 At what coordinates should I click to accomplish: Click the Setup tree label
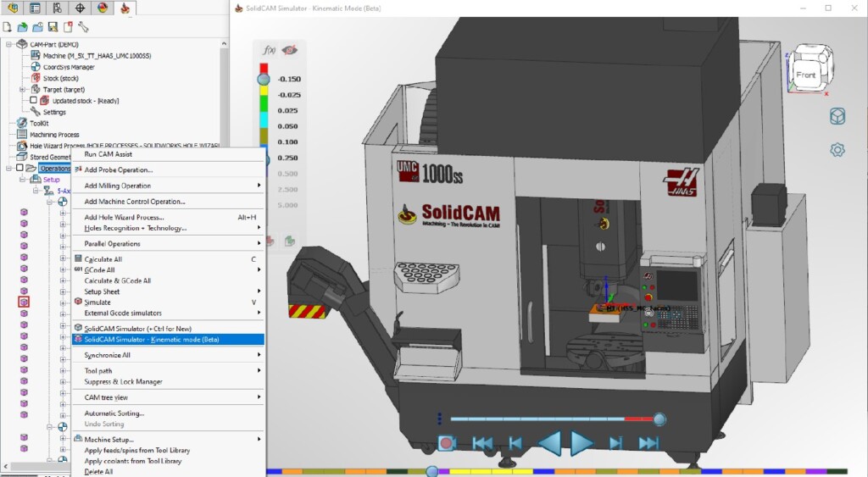pos(51,180)
